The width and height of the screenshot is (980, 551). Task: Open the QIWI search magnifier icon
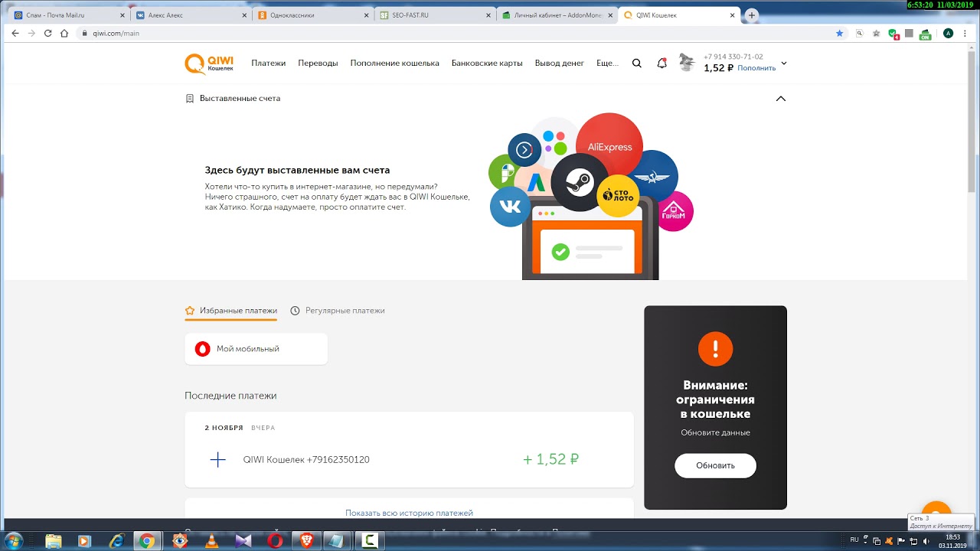tap(636, 64)
